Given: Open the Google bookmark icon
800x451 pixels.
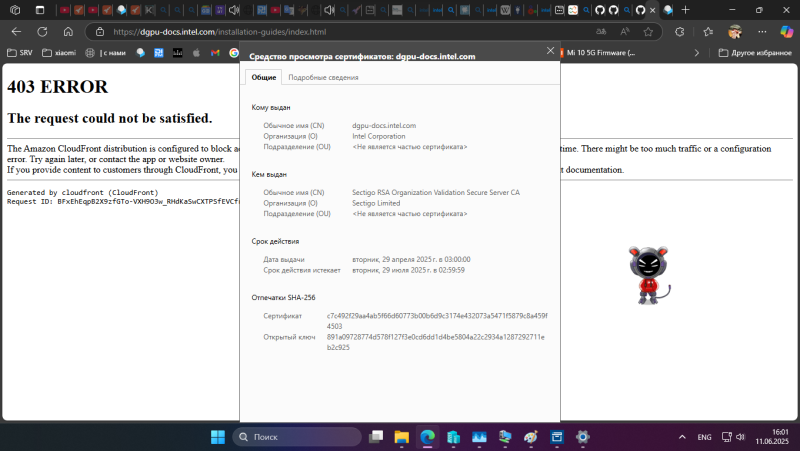Looking at the screenshot, I should click(234, 53).
